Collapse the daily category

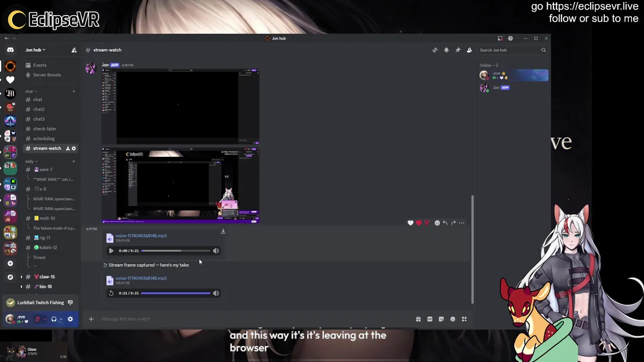tap(31, 161)
